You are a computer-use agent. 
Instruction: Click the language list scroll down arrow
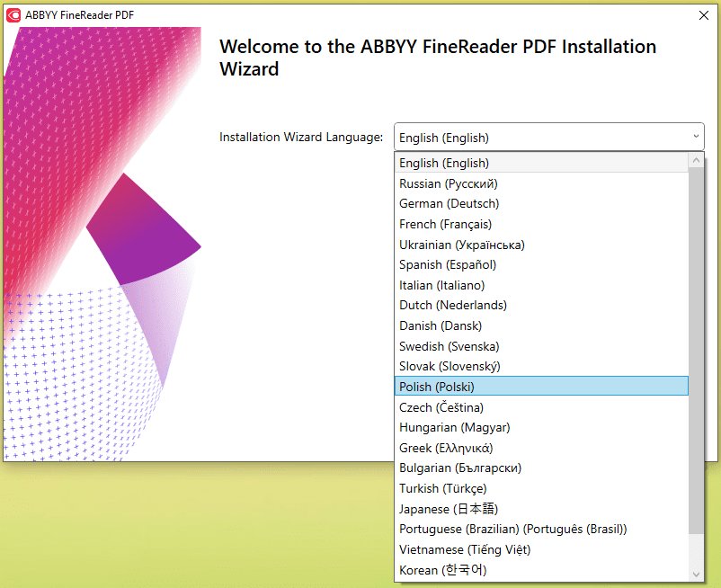696,575
